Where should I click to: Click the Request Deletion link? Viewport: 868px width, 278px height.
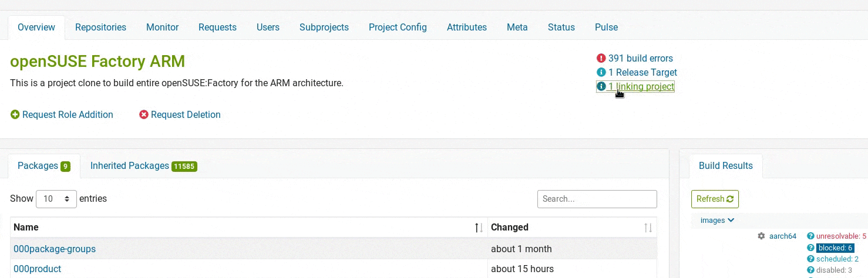(186, 114)
